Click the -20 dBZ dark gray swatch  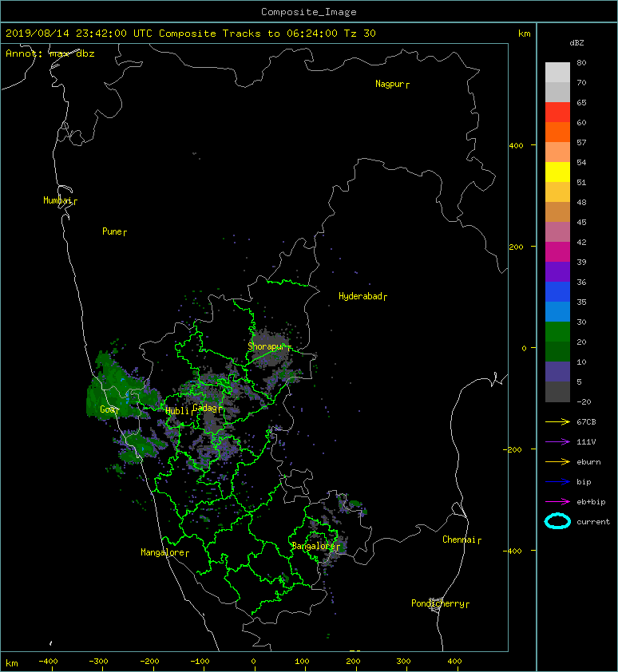click(557, 392)
